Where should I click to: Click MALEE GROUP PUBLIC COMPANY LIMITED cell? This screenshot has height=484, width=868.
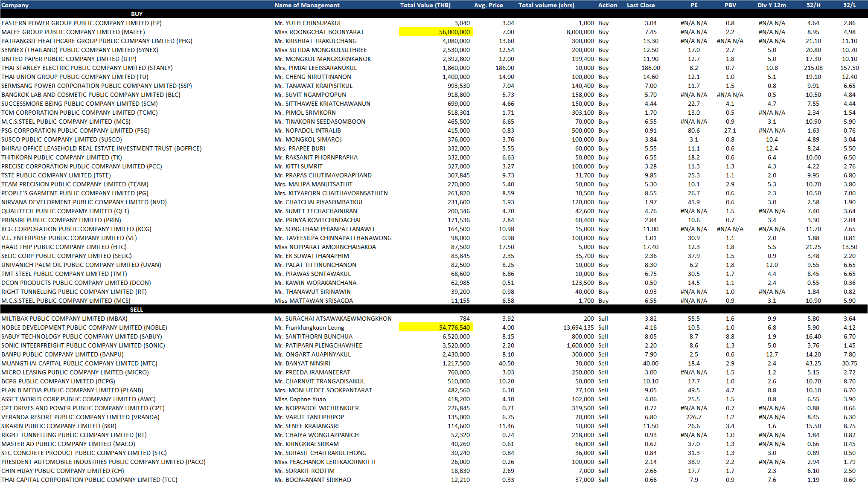pos(73,32)
